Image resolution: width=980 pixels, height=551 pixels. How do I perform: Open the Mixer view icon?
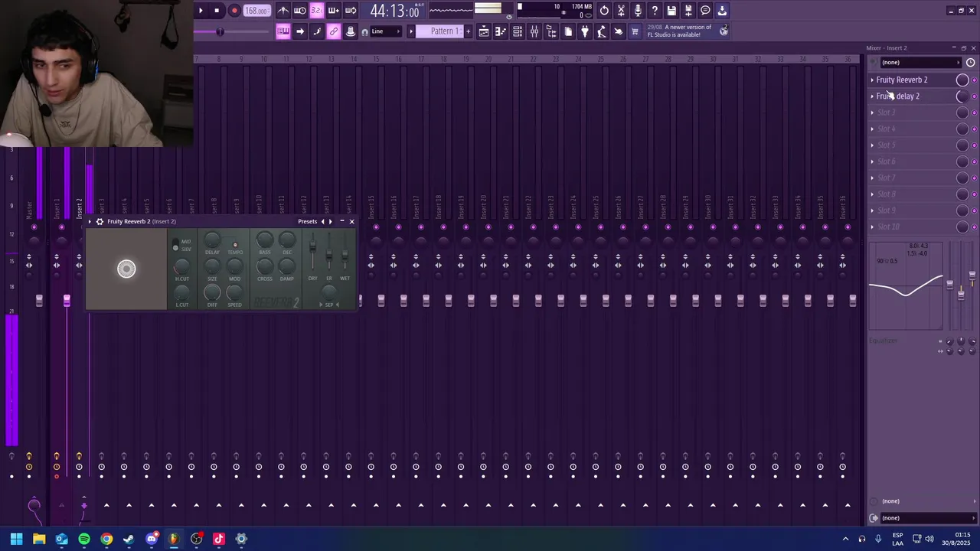click(x=534, y=31)
